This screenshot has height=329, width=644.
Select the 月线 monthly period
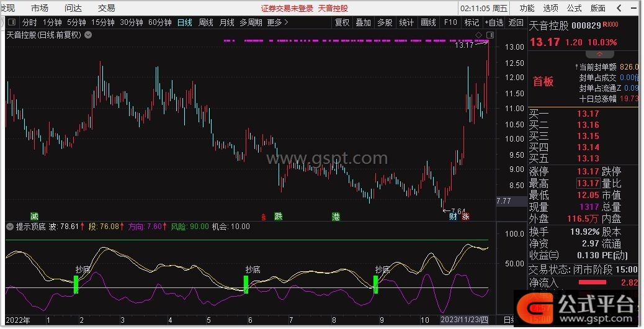pos(226,22)
